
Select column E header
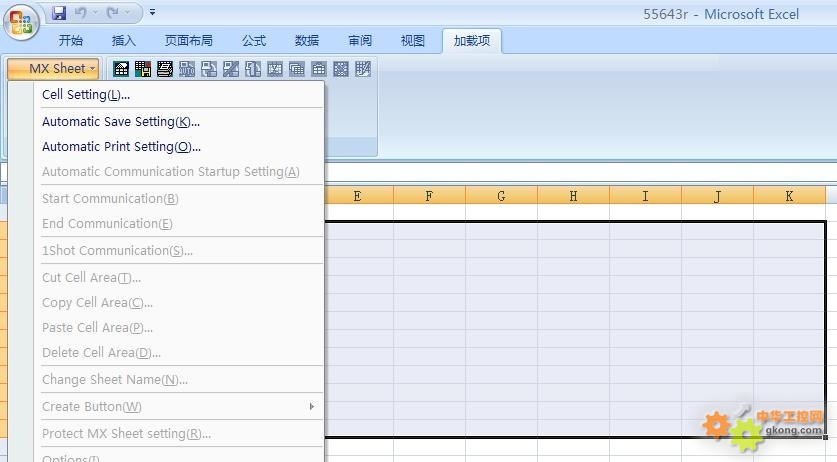357,195
